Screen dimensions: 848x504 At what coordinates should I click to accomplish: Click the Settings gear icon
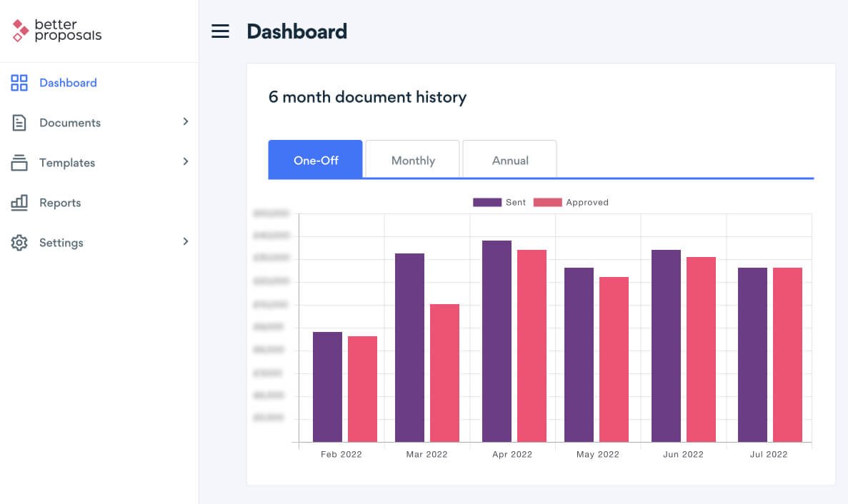(x=19, y=243)
